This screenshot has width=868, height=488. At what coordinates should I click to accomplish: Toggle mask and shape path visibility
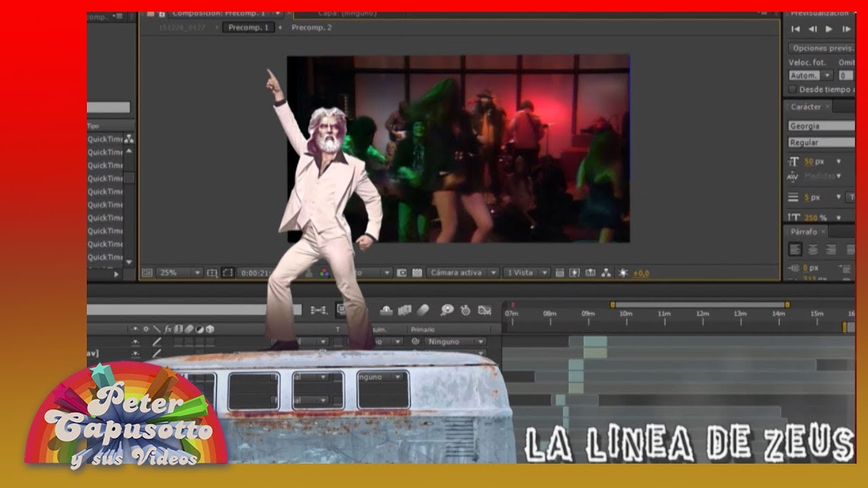click(x=228, y=272)
